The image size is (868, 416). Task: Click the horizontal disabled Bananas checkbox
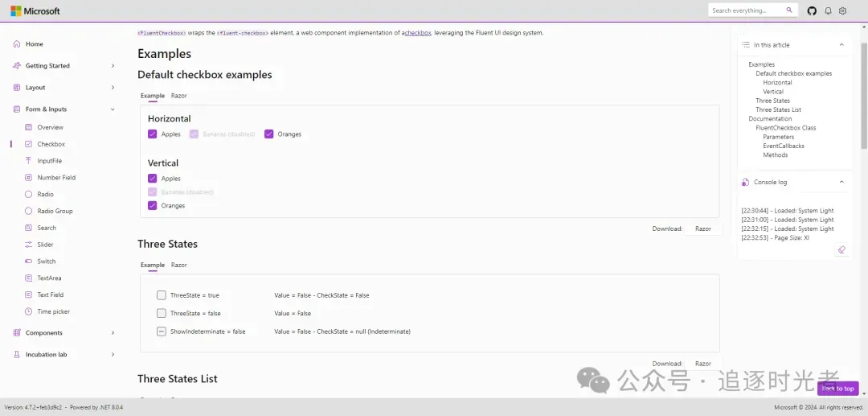pos(194,134)
